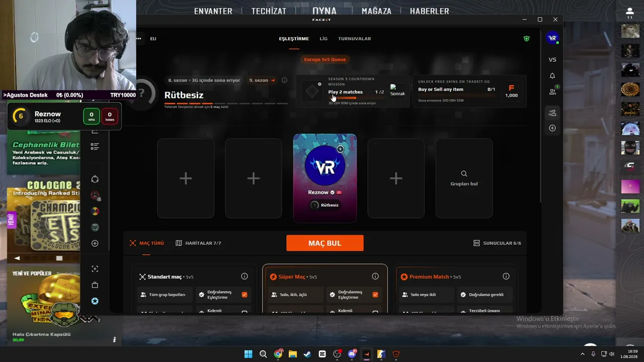The width and height of the screenshot is (644, 362).
Task: Open the shop bag icon in left sidebar
Action: (95, 285)
